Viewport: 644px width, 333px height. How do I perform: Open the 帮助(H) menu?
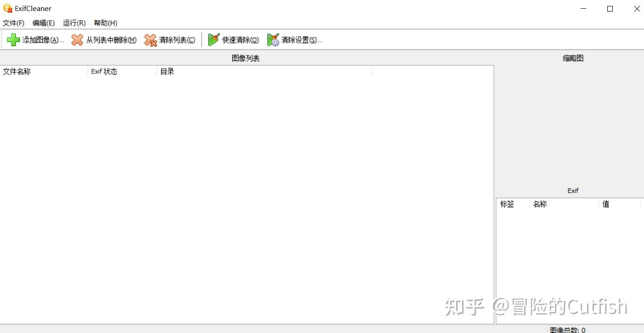[x=105, y=22]
